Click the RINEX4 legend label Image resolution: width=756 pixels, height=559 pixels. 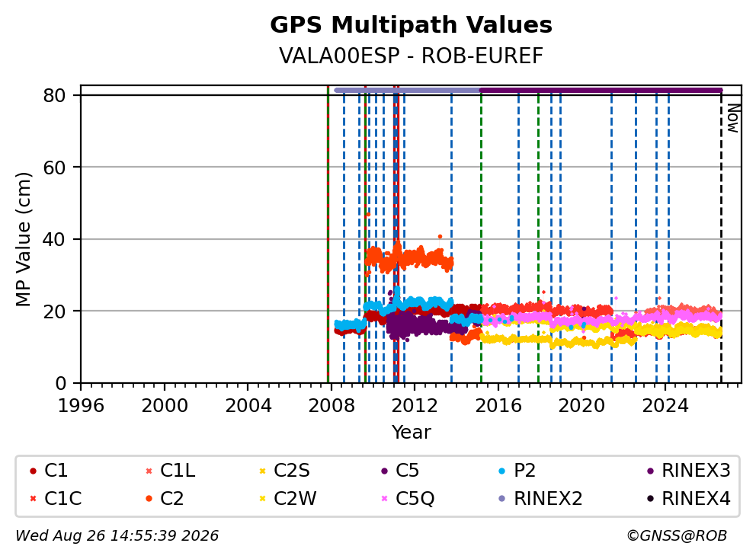pyautogui.click(x=697, y=499)
